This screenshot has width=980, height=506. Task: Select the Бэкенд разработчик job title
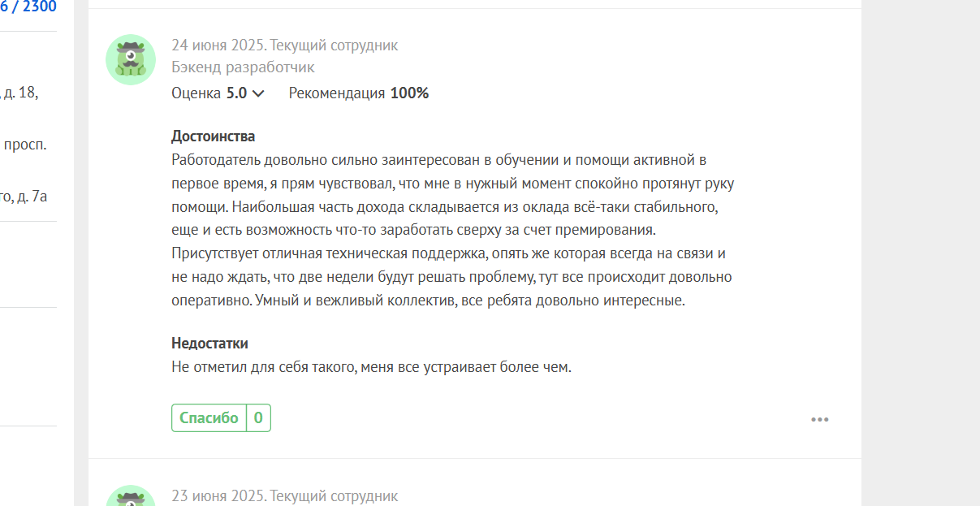(x=243, y=67)
